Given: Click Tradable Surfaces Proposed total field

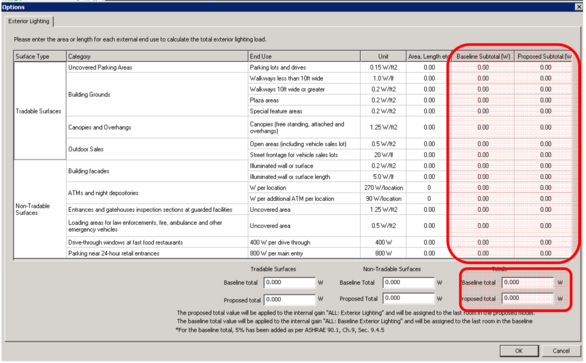Looking at the screenshot, I should click(290, 299).
